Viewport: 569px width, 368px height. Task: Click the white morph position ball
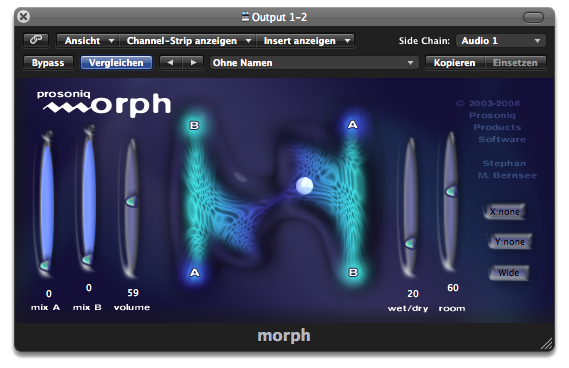click(x=304, y=185)
